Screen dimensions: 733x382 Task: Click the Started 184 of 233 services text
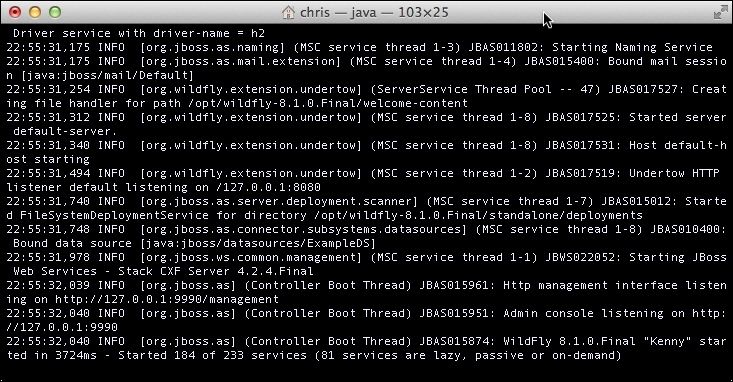click(212, 355)
